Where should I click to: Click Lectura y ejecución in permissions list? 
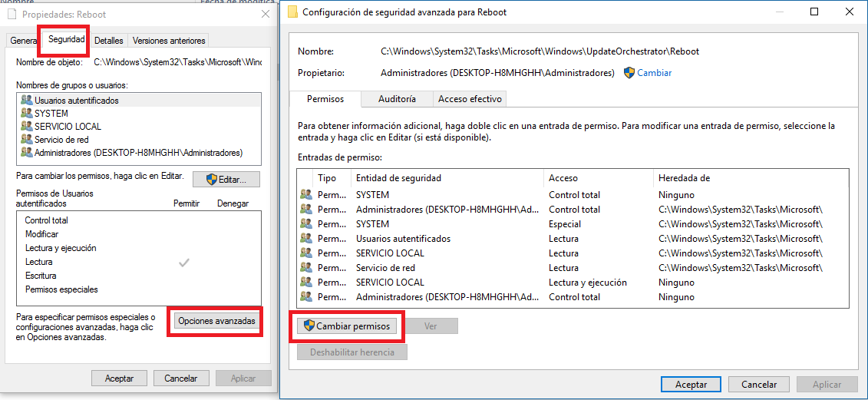coord(138,248)
